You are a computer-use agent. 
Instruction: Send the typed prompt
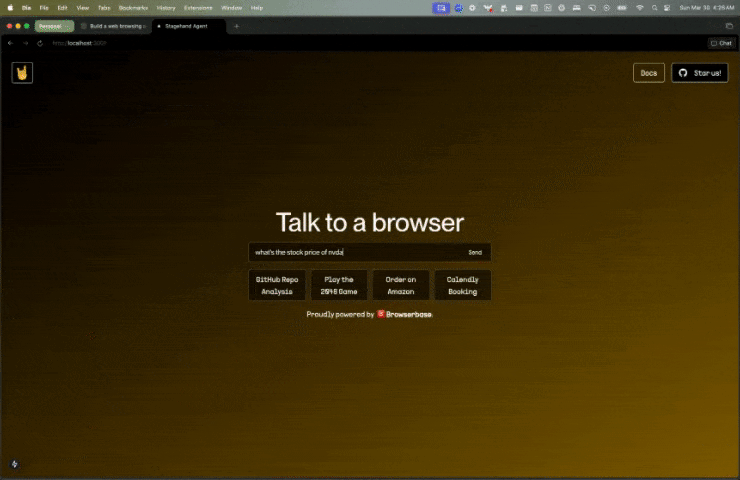[x=475, y=253]
